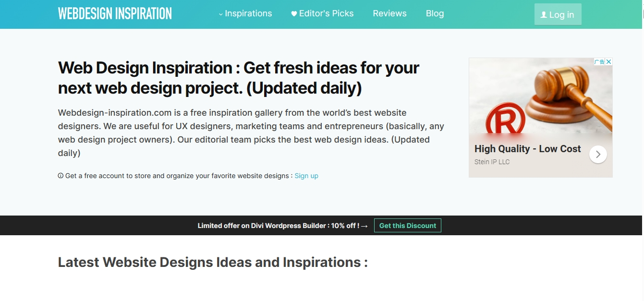This screenshot has height=301, width=644.
Task: Click the Stein IP LLC advertiser name
Action: coord(492,162)
